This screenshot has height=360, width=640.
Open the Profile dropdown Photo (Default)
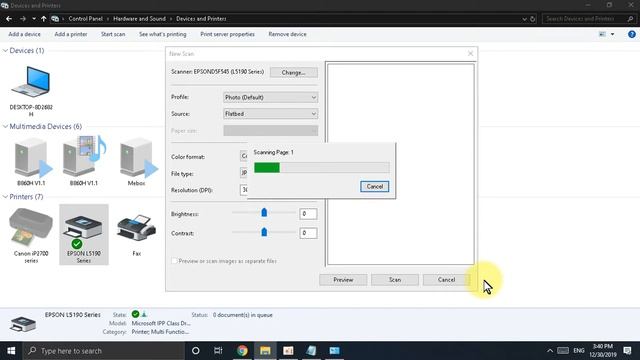point(270,97)
